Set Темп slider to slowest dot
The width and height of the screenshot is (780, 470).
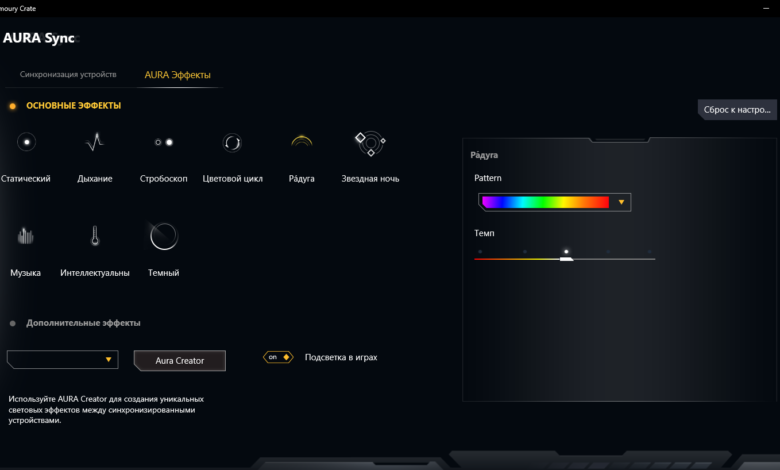coord(480,252)
